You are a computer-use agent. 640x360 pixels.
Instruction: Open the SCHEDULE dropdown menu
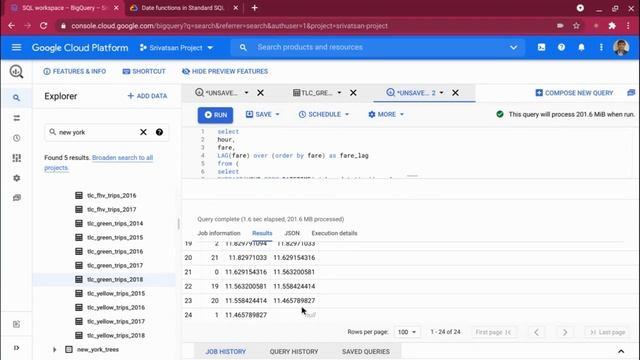point(324,114)
